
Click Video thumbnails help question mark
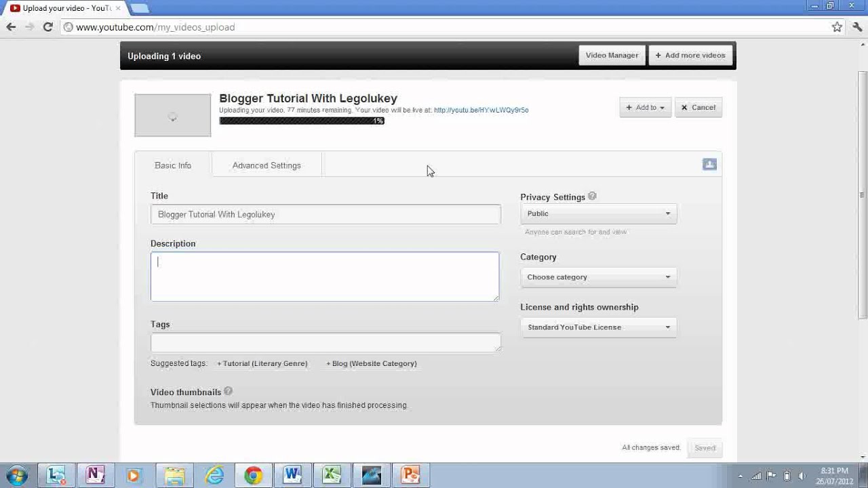tap(228, 391)
